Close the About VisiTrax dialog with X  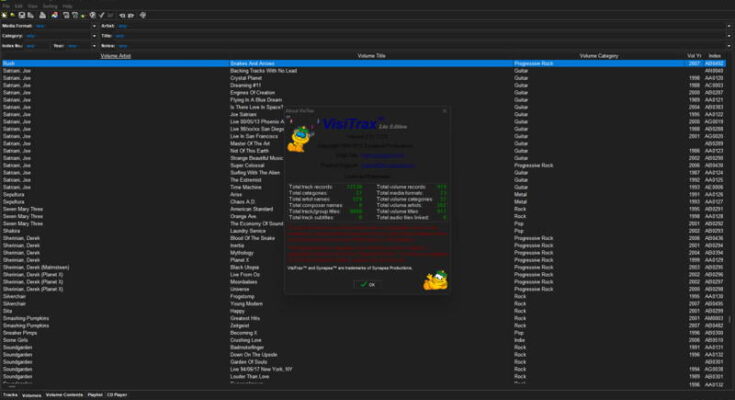pos(443,111)
